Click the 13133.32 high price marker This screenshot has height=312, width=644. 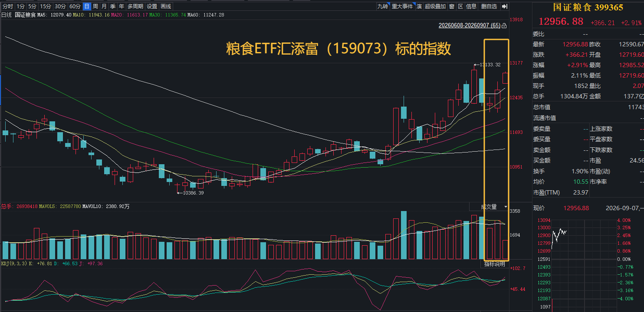point(490,65)
